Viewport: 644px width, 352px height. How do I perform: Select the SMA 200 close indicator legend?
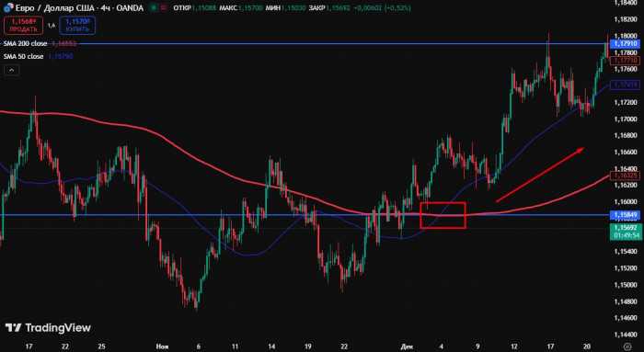coord(25,43)
